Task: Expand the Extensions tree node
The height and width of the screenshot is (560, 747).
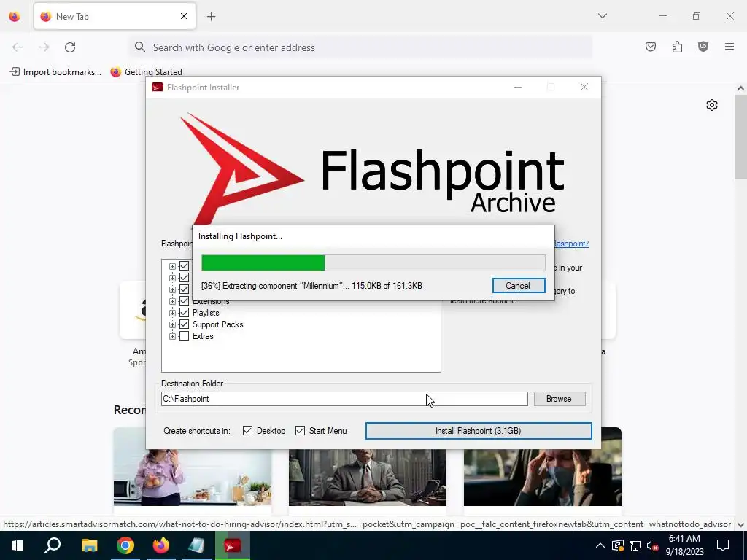Action: 172,301
